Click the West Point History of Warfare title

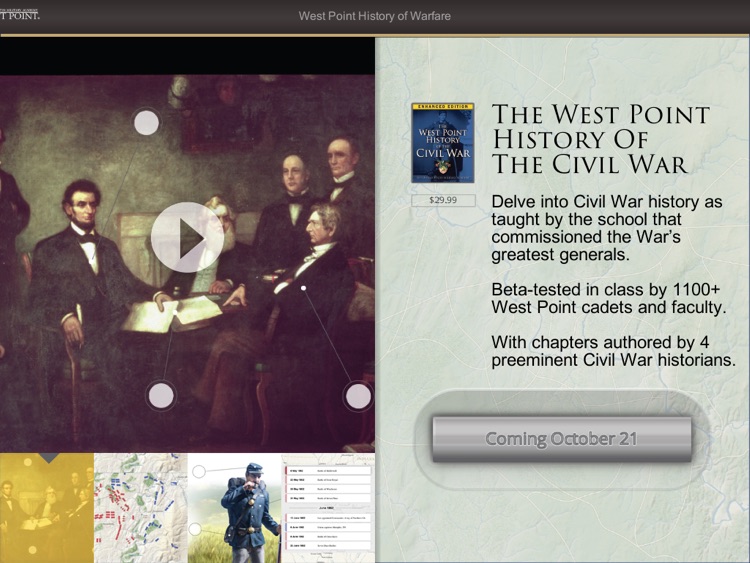point(375,16)
